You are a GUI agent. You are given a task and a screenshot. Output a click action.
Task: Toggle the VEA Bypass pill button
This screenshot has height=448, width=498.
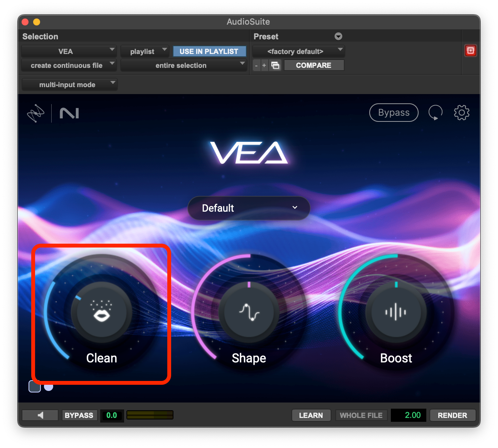[394, 113]
